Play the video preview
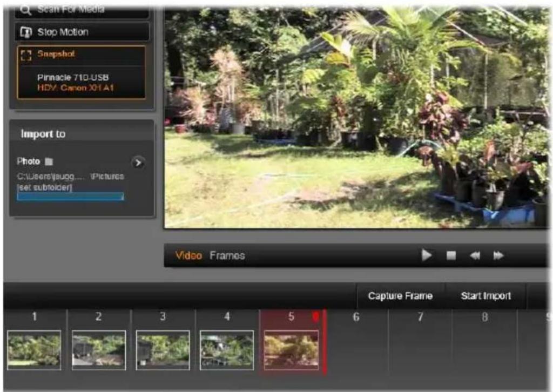 click(427, 255)
